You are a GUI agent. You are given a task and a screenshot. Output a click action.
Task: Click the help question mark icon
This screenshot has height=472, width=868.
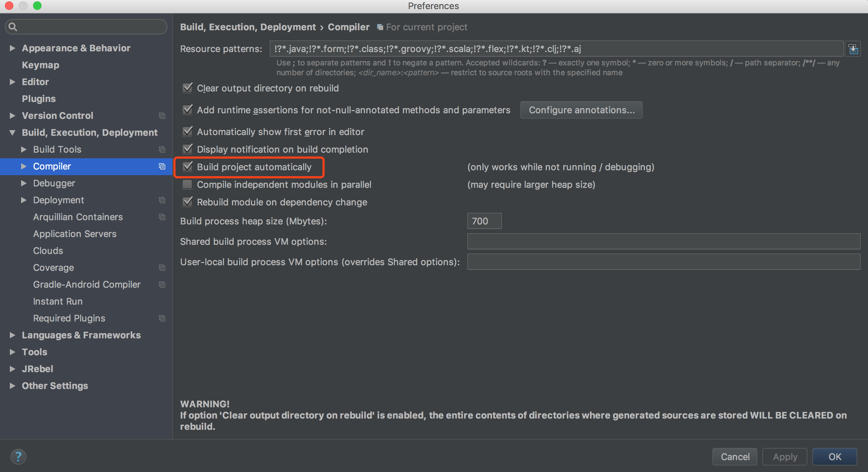coord(18,457)
